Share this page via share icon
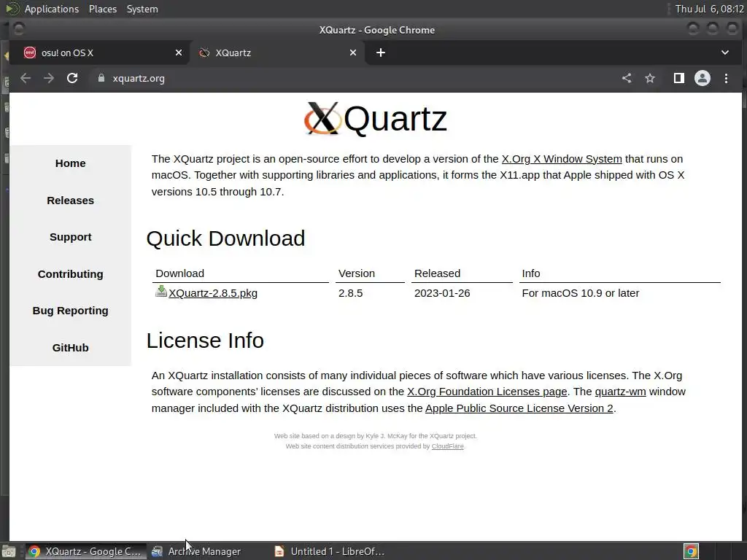 coord(627,78)
